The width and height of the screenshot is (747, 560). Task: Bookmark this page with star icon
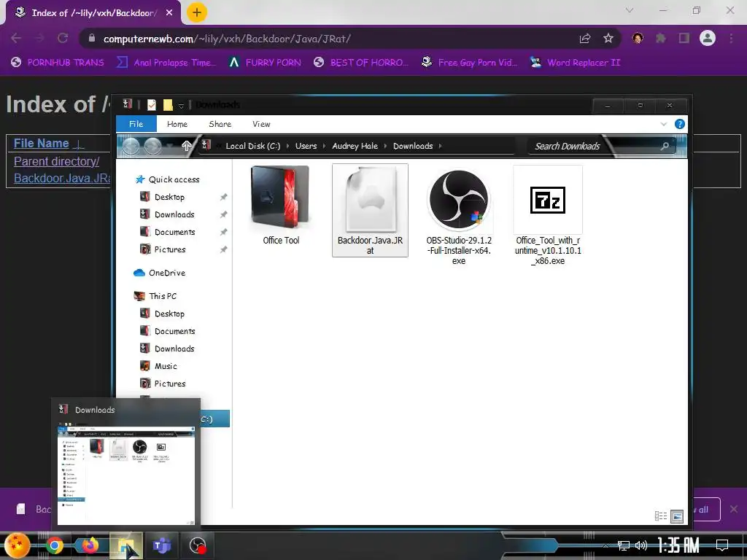[608, 39]
